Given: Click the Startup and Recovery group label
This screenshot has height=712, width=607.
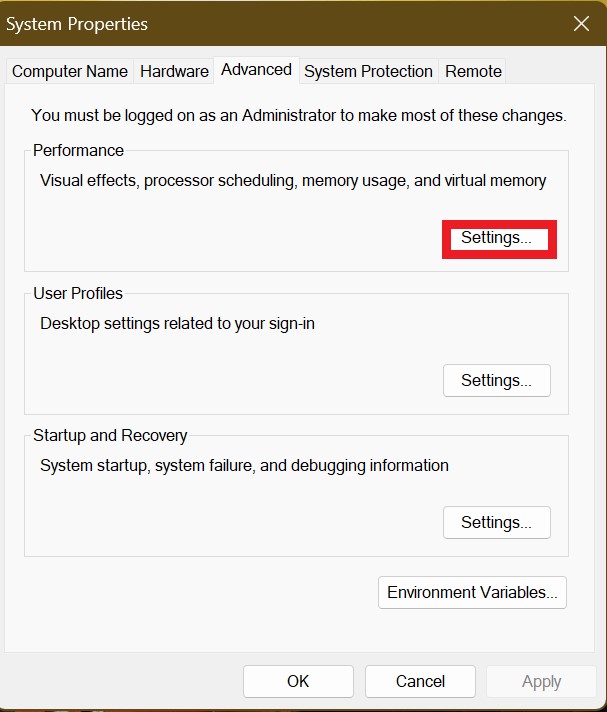Looking at the screenshot, I should point(110,435).
